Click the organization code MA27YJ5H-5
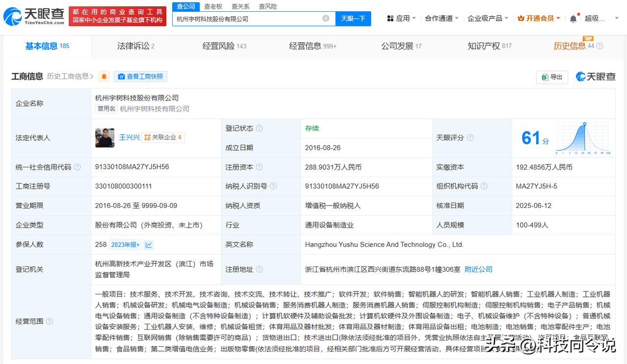Viewport: 627px width, 364px height. tap(537, 186)
